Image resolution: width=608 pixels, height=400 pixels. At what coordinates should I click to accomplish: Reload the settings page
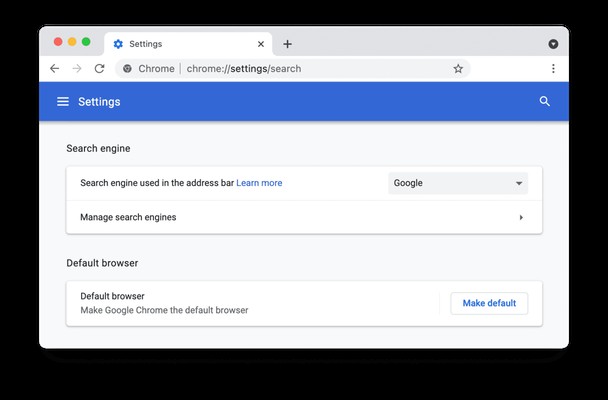100,69
